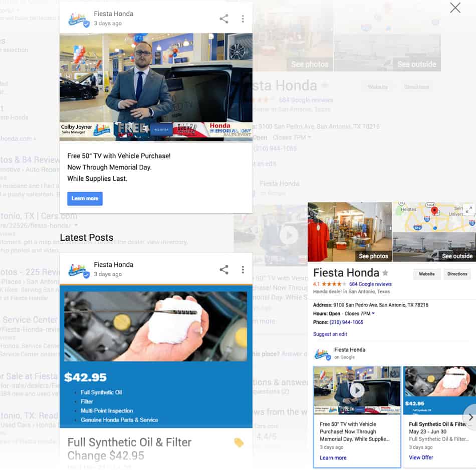The width and height of the screenshot is (476, 470).
Task: Click Full Synthetic Oil & Filter Change title
Action: [x=129, y=449]
